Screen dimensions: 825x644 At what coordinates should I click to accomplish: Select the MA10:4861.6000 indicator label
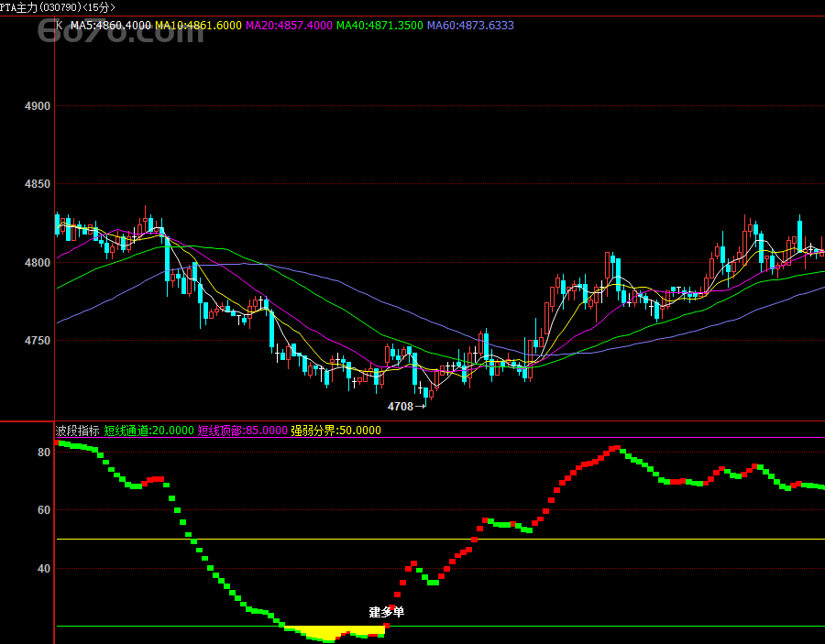pyautogui.click(x=198, y=26)
